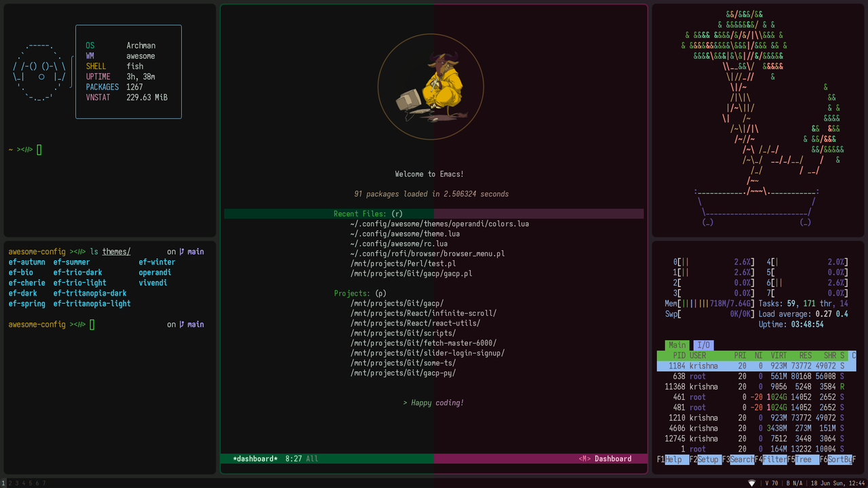Click the date and time 18 Jun Sun, 12:44

pos(837,483)
